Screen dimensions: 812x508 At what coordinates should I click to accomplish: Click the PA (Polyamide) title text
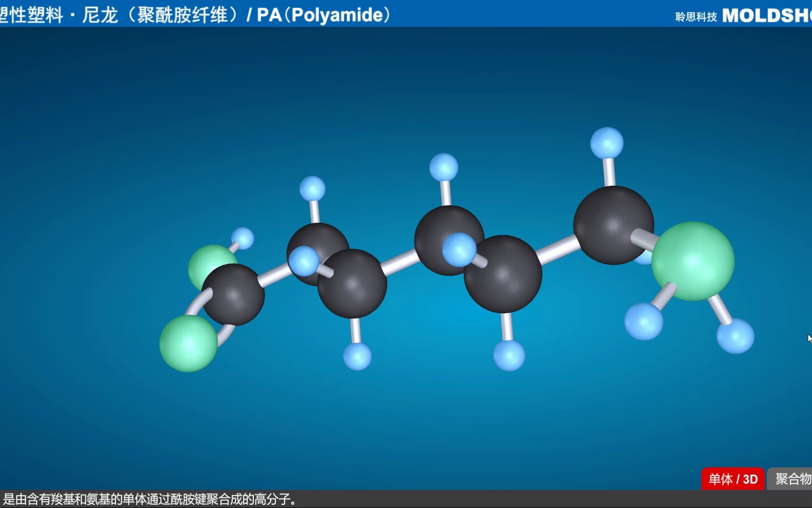click(324, 15)
